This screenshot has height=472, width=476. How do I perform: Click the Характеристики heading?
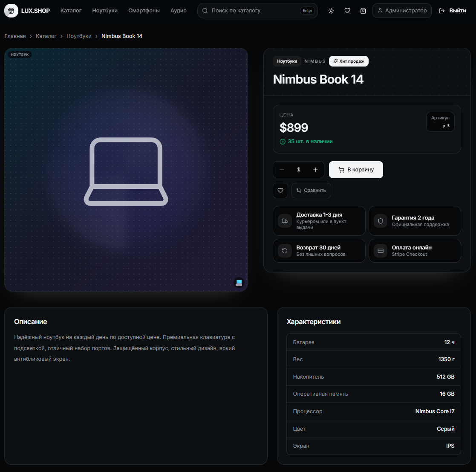[314, 321]
